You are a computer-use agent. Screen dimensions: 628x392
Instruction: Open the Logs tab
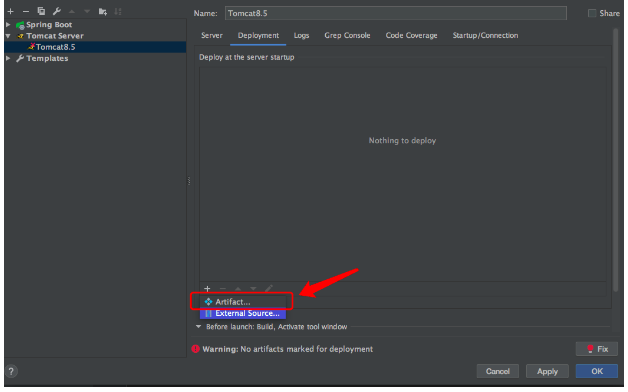pos(301,36)
